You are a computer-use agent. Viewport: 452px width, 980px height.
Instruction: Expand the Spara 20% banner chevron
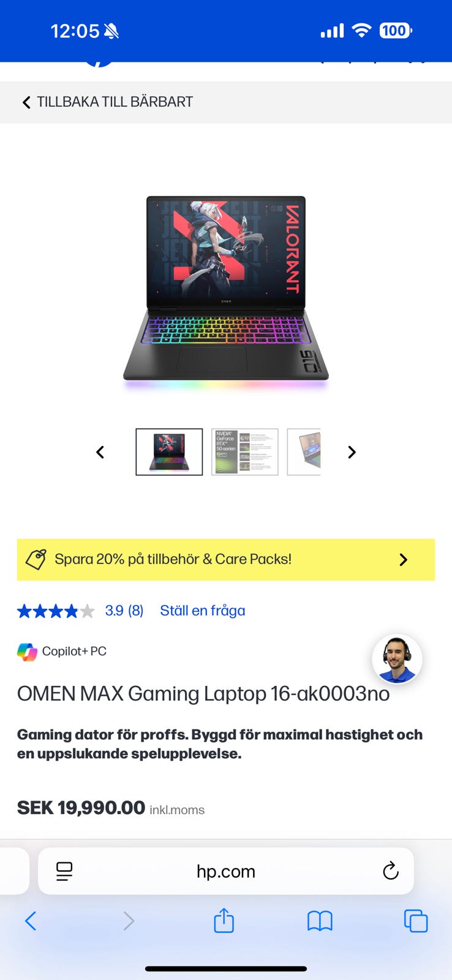[403, 559]
